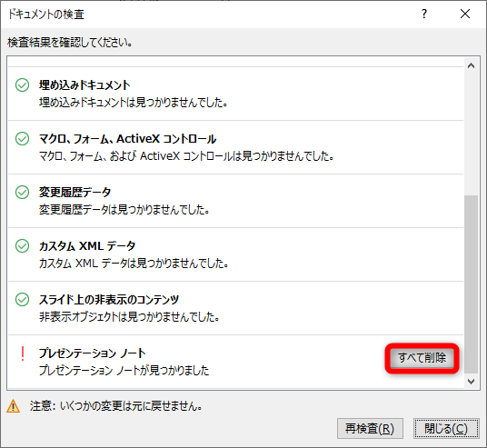This screenshot has height=448, width=487.
Task: Select the 埋め込みドキュメント heading
Action: point(84,85)
